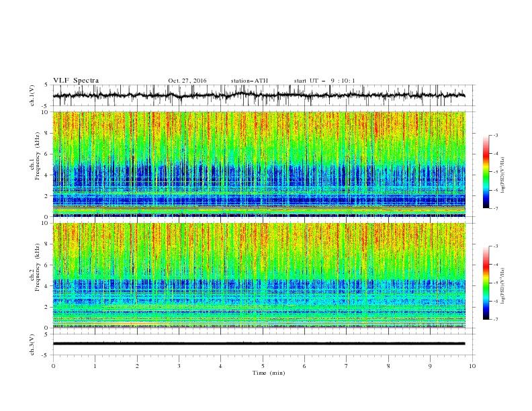
Task: Click time axis tick label "4"
Action: (220, 366)
